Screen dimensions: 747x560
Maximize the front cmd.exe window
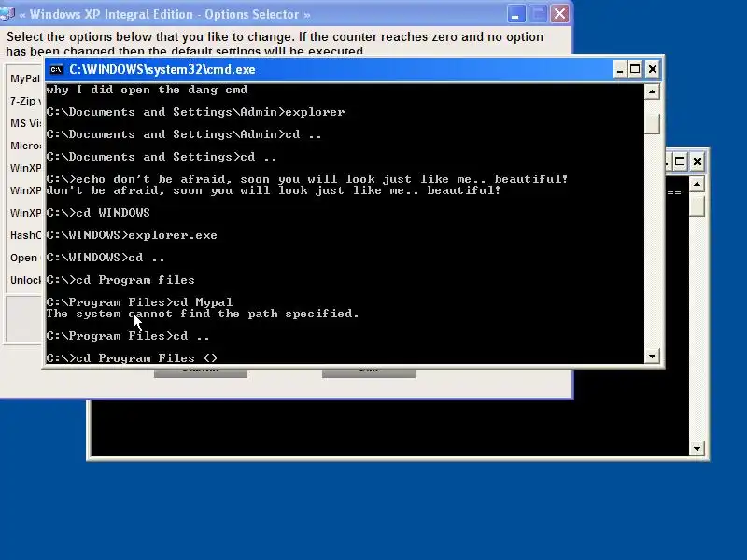635,69
